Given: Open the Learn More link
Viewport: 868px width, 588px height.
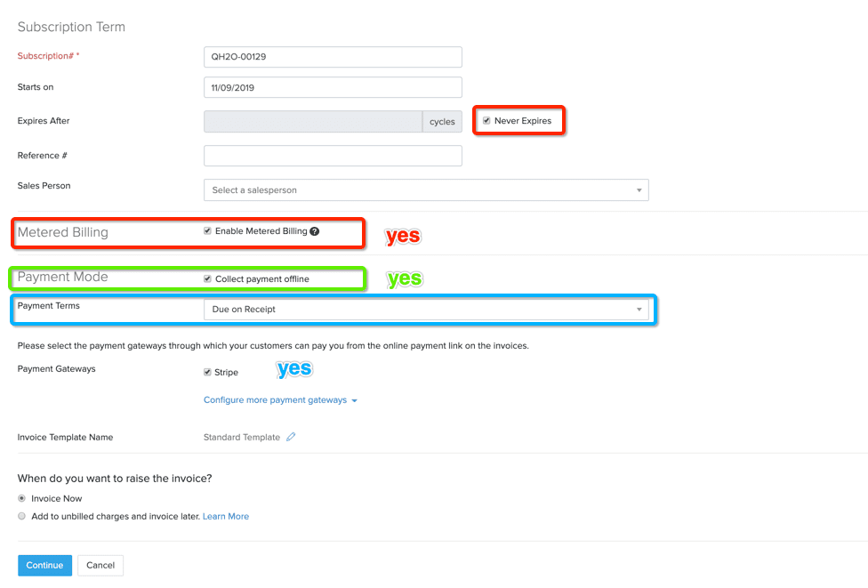Looking at the screenshot, I should coord(226,516).
